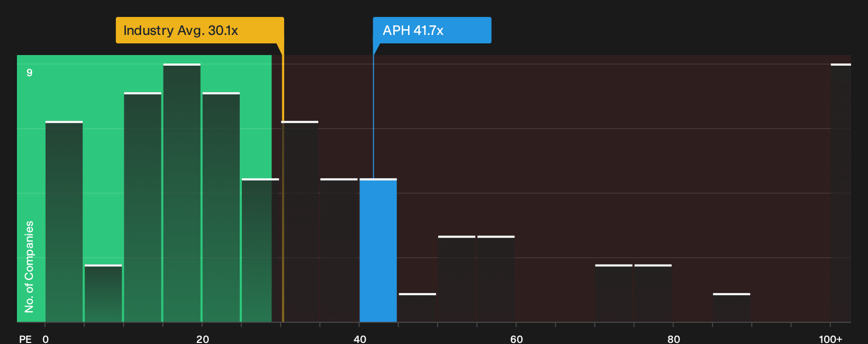
Task: Click the bar between PE 50 and 55
Action: 457,279
